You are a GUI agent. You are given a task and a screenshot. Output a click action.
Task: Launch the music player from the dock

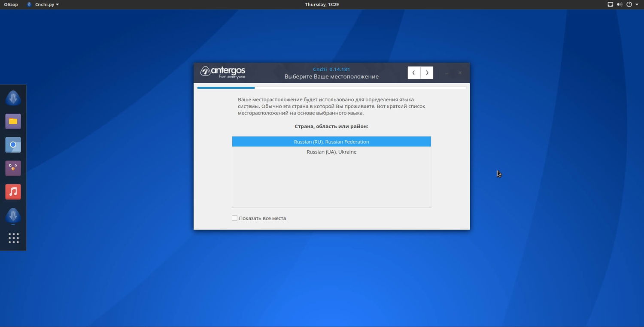(13, 191)
